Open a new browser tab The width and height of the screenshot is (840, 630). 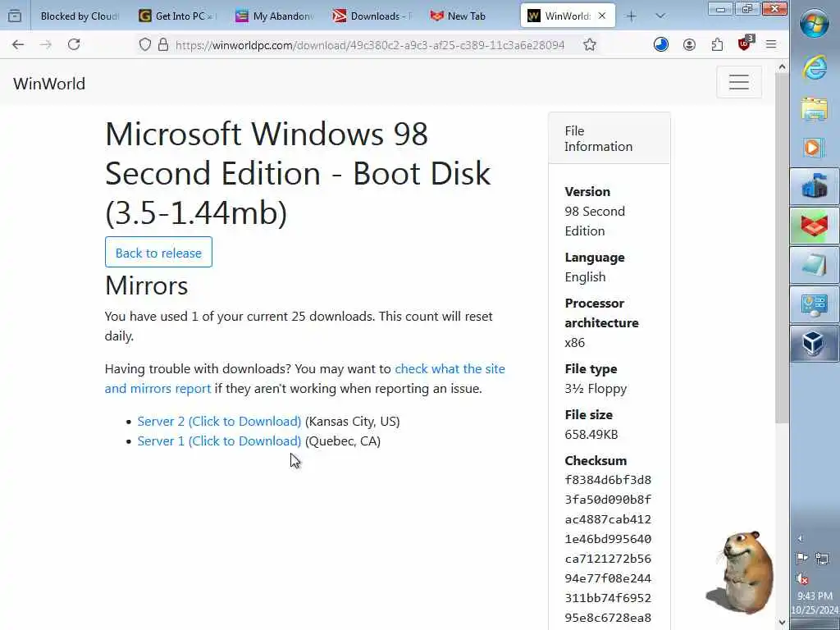coord(631,16)
